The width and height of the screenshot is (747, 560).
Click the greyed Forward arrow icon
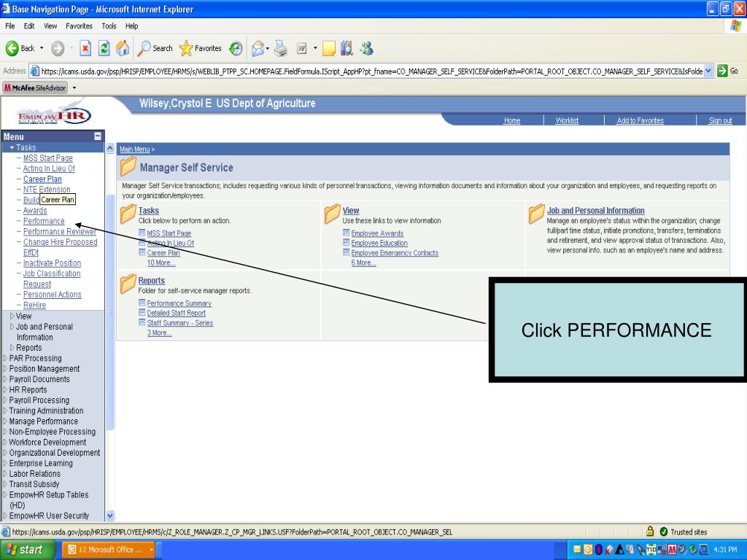coord(58,48)
